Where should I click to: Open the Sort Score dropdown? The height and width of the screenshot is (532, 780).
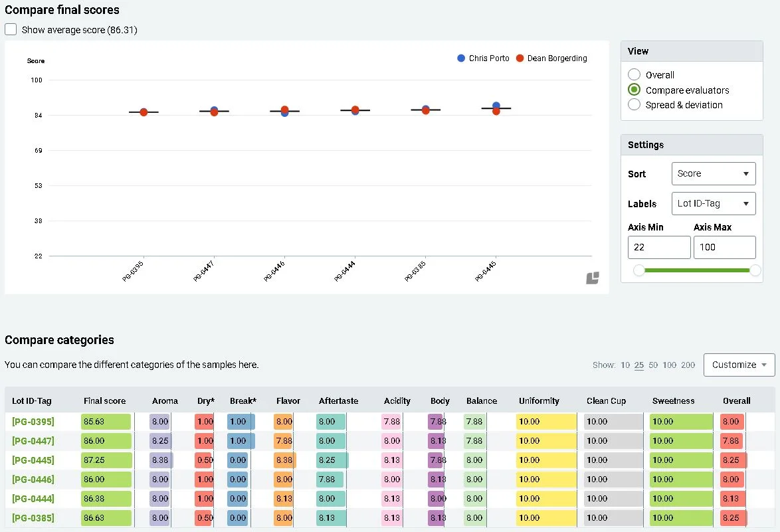click(x=714, y=173)
